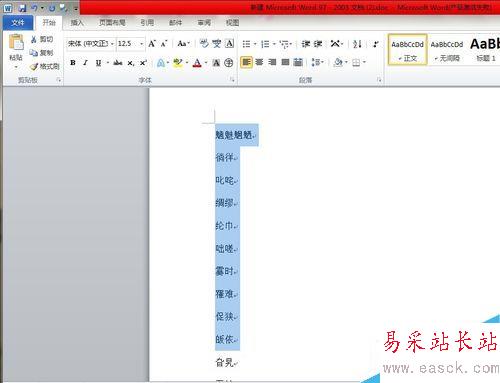Viewport: 500px width, 383px height.
Task: Toggle bold formatting
Action: click(73, 63)
